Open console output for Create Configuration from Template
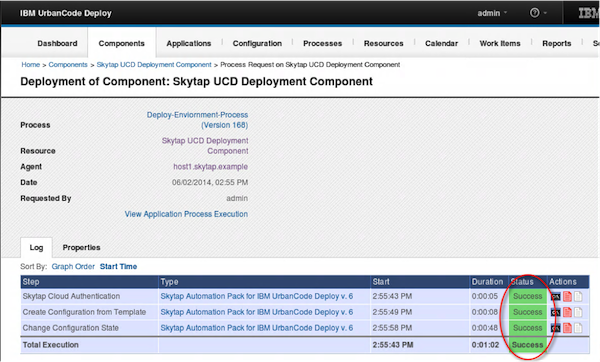This screenshot has width=600, height=362. tap(556, 312)
